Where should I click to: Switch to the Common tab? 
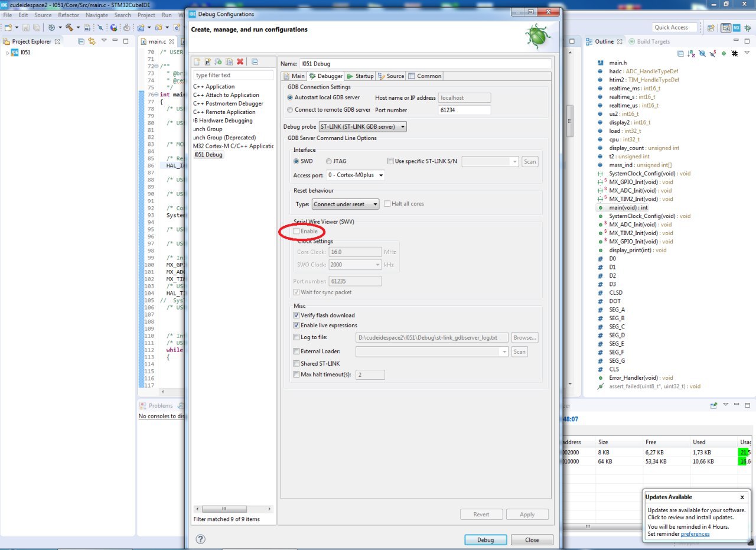(x=424, y=76)
